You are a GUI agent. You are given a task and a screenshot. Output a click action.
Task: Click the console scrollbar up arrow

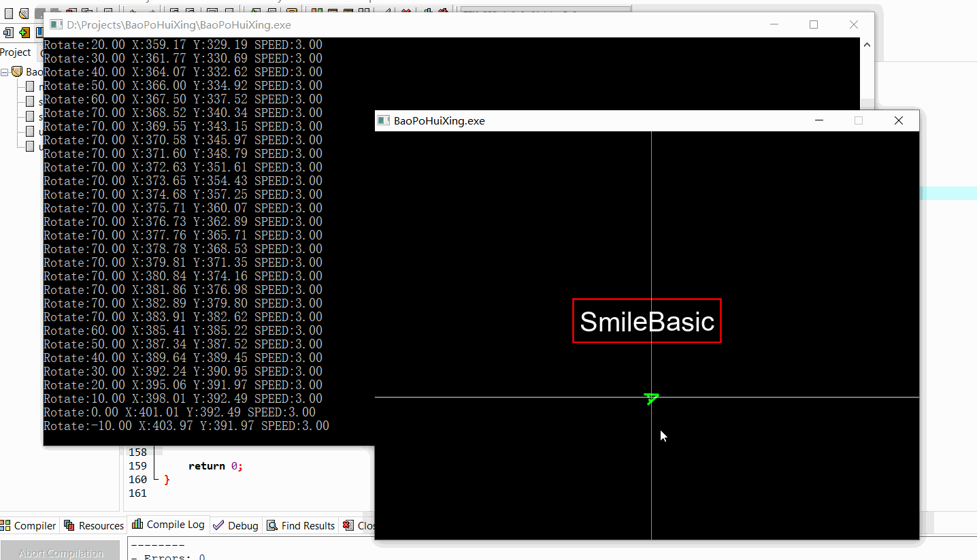(x=867, y=45)
